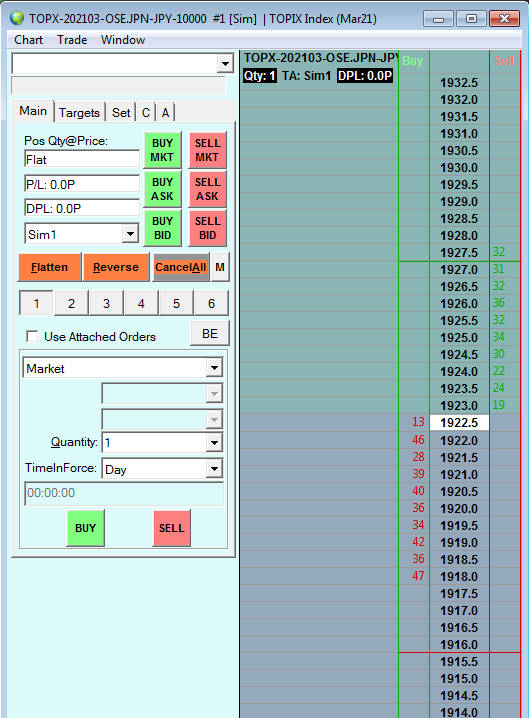
Task: Open the Market order type dropdown
Action: [x=214, y=368]
